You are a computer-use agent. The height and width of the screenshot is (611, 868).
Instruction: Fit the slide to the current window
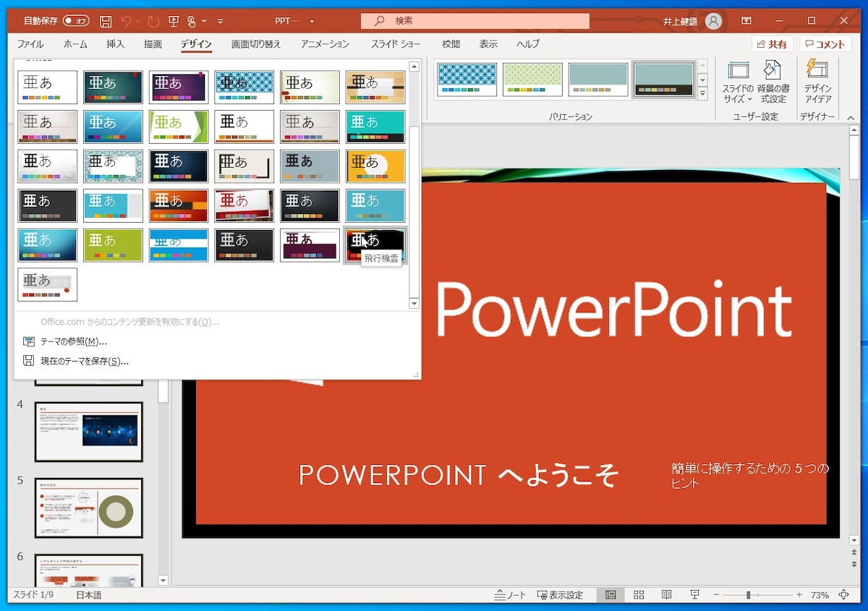(843, 594)
